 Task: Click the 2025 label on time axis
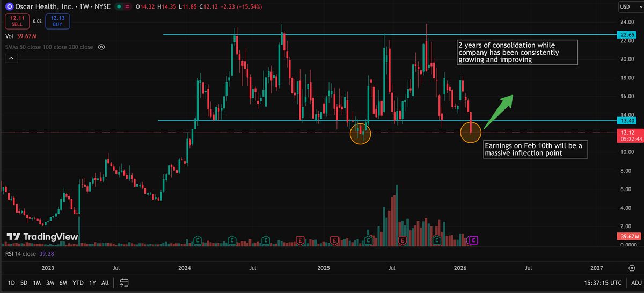click(323, 267)
